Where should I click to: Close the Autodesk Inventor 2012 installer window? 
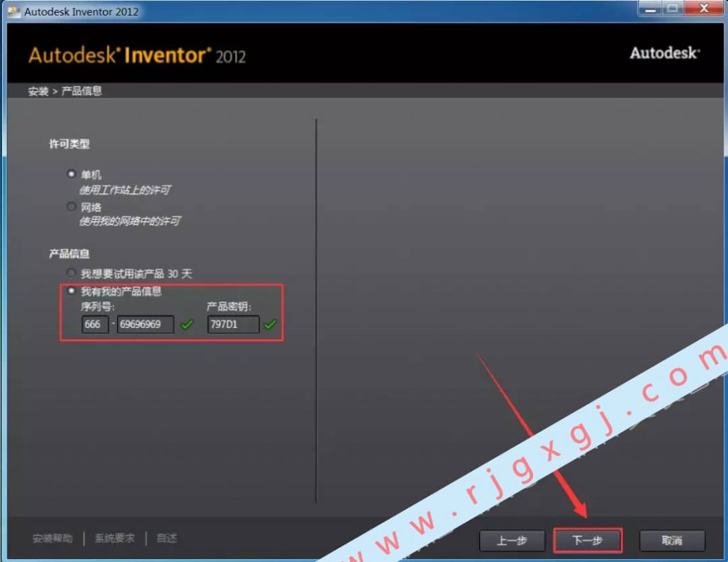(704, 9)
